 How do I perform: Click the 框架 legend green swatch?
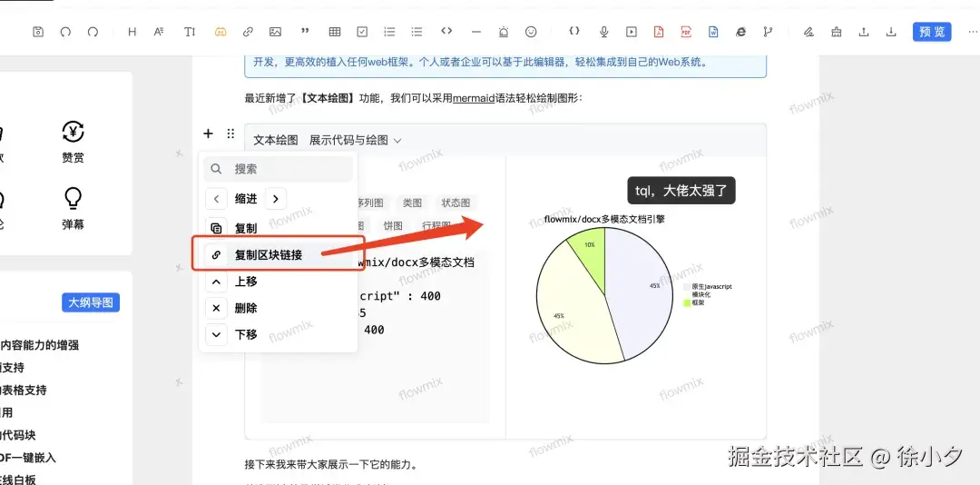[x=688, y=302]
